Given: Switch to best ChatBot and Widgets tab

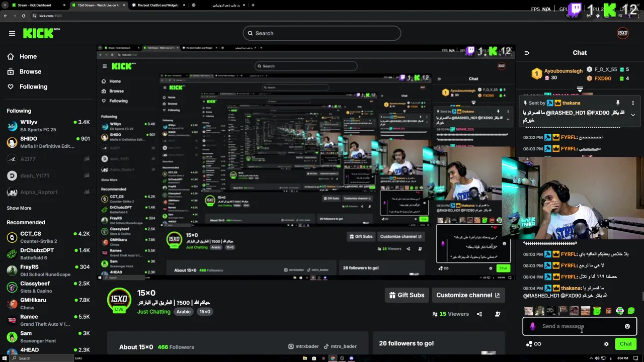Looking at the screenshot, I should 158,5.
